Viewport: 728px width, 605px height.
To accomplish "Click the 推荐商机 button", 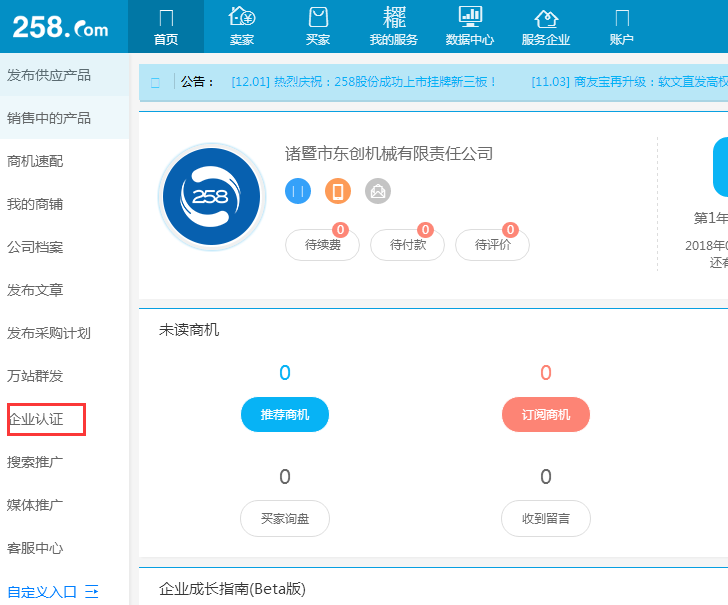I will point(285,414).
